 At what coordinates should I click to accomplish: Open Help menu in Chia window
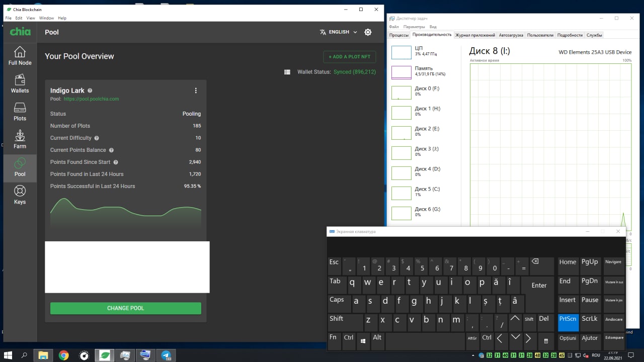click(62, 18)
